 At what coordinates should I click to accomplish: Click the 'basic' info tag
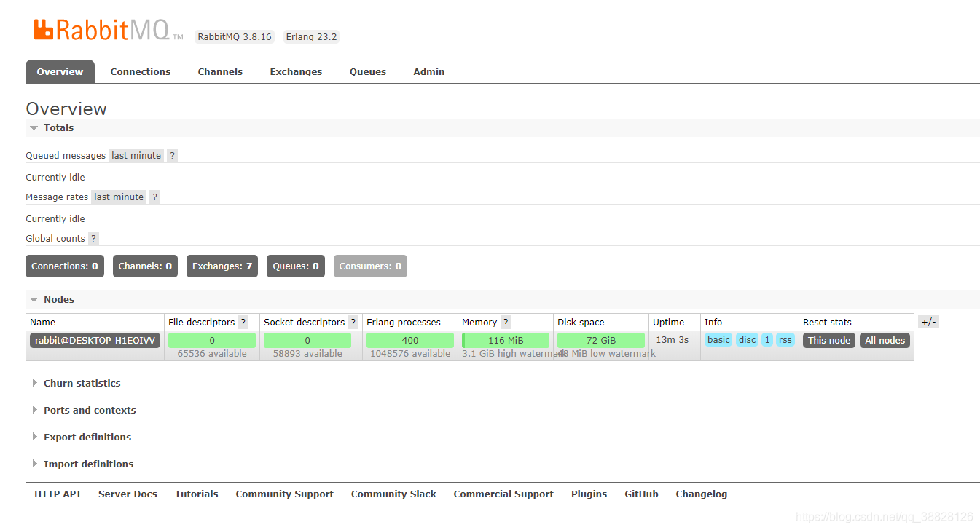(718, 340)
